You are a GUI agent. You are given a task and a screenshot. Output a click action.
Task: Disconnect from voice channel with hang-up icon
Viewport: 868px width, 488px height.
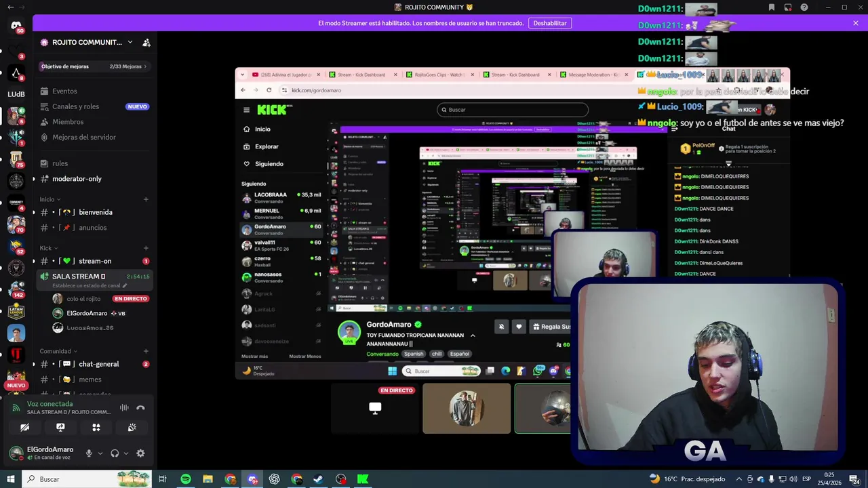(140, 408)
